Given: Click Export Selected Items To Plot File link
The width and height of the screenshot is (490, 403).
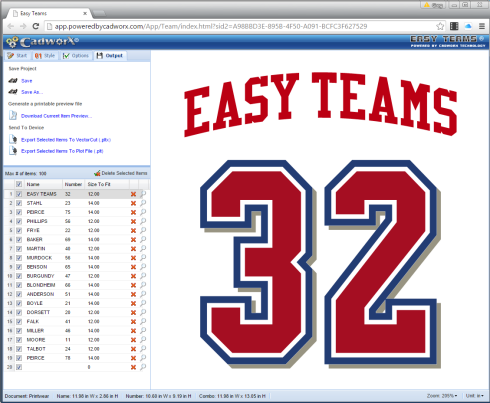Looking at the screenshot, I should tap(62, 151).
